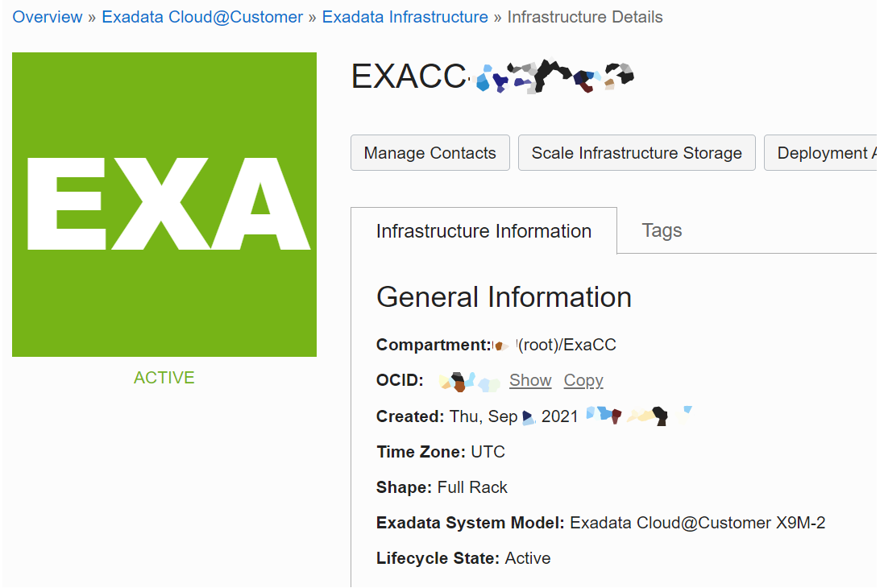Open Manage Contacts
884x588 pixels.
pyautogui.click(x=430, y=153)
